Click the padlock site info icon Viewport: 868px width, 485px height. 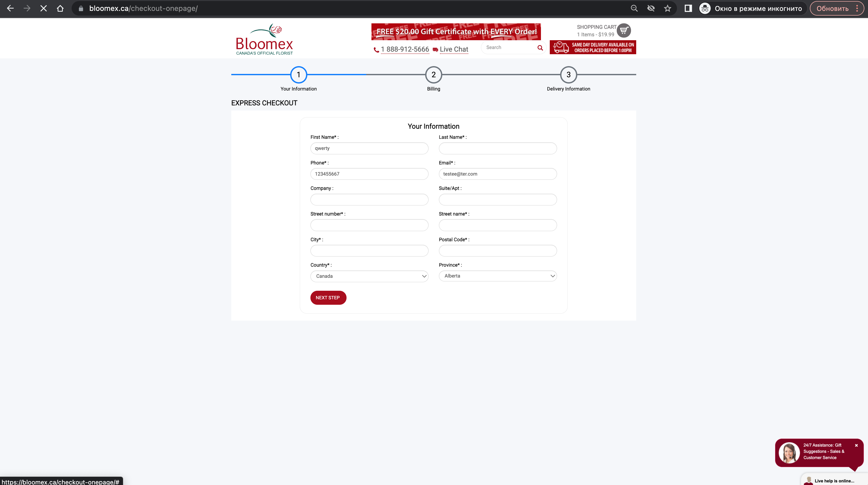(81, 8)
